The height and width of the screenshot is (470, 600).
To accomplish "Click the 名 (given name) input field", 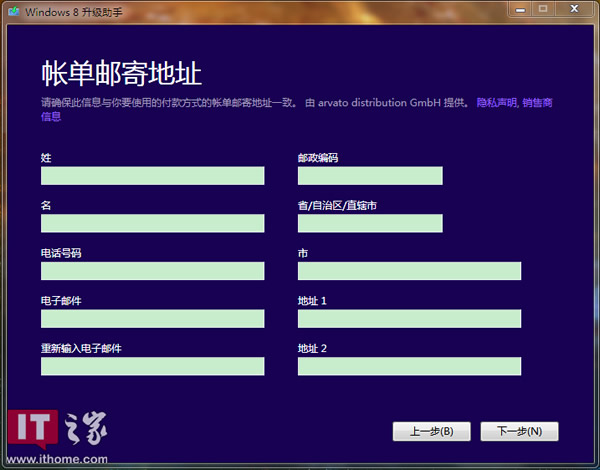I will (152, 223).
